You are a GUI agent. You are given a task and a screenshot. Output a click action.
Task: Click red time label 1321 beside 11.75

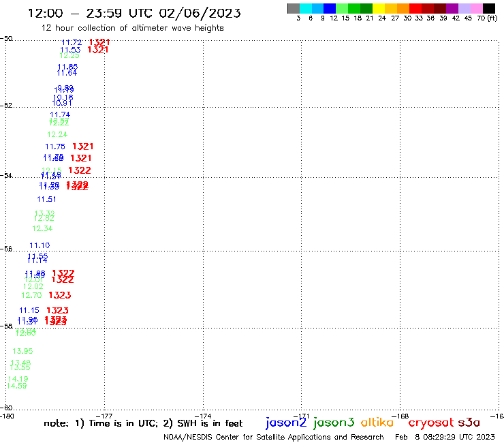coord(83,147)
